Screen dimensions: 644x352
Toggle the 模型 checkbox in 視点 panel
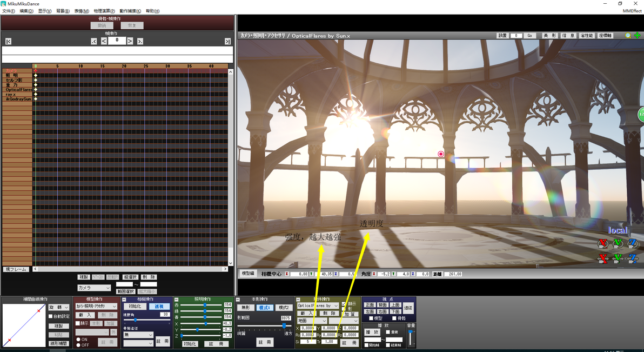(x=371, y=318)
